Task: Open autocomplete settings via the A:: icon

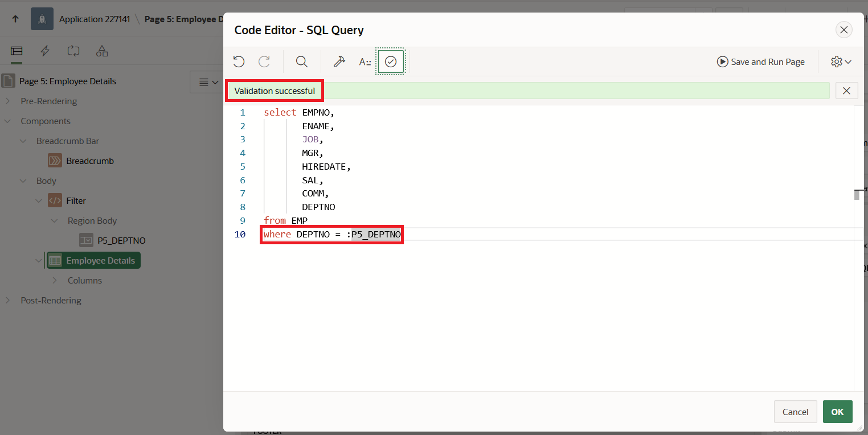Action: click(x=365, y=61)
